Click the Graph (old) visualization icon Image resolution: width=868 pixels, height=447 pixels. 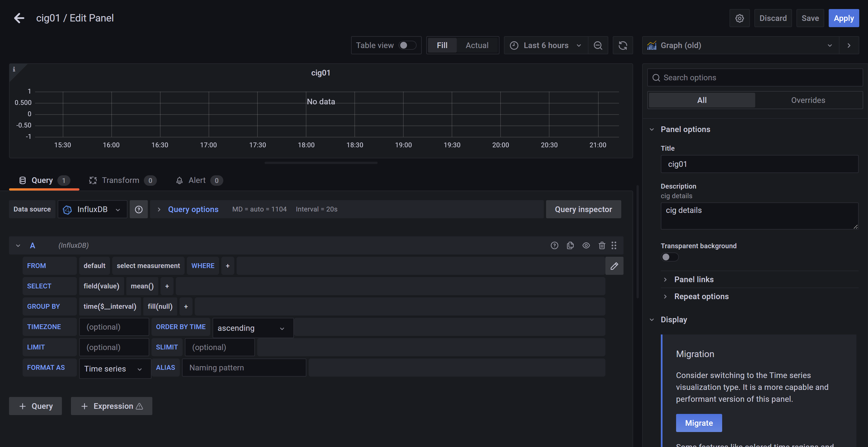652,46
